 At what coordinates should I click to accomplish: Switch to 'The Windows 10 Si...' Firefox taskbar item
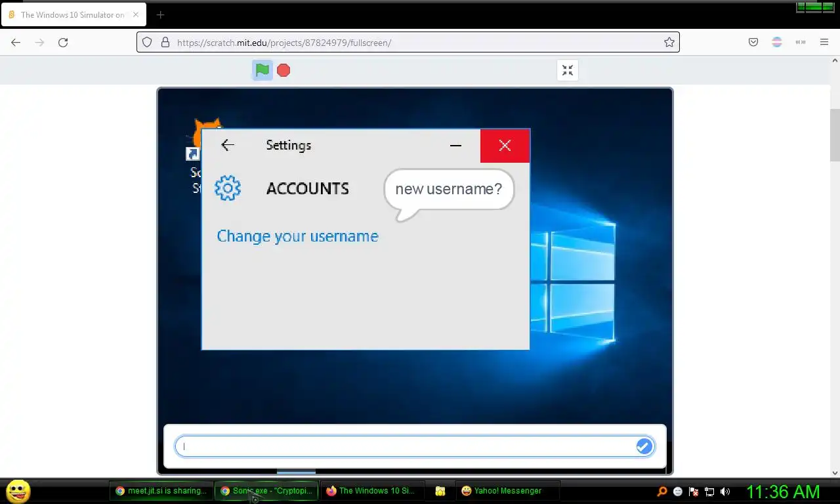(x=372, y=491)
